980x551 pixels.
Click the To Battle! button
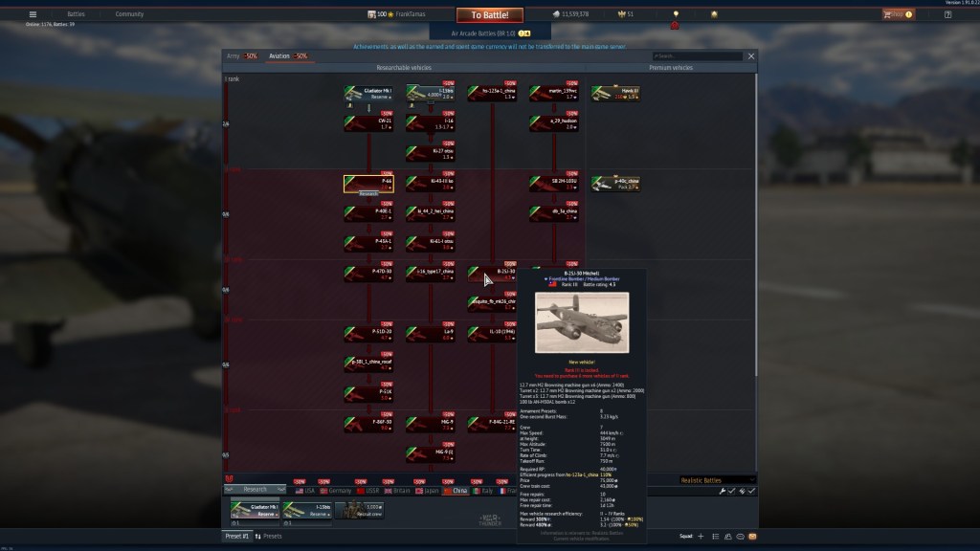(x=489, y=15)
